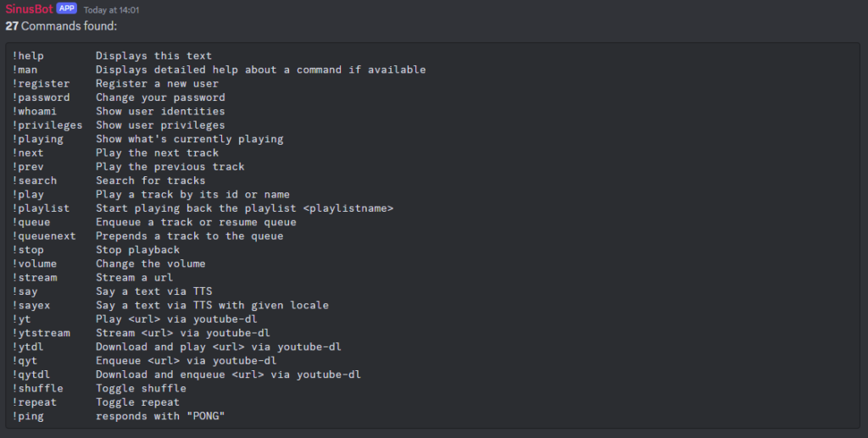The width and height of the screenshot is (868, 438).
Task: Click the !ping command text
Action: (28, 416)
